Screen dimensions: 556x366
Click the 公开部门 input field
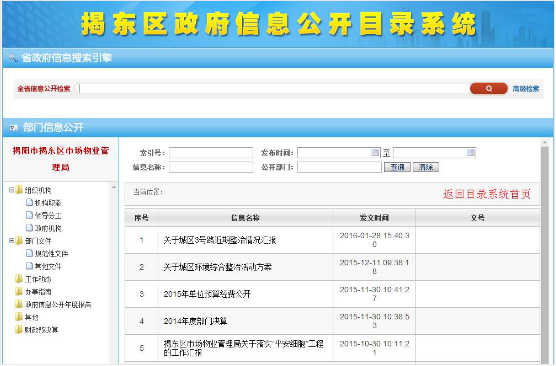pyautogui.click(x=339, y=167)
